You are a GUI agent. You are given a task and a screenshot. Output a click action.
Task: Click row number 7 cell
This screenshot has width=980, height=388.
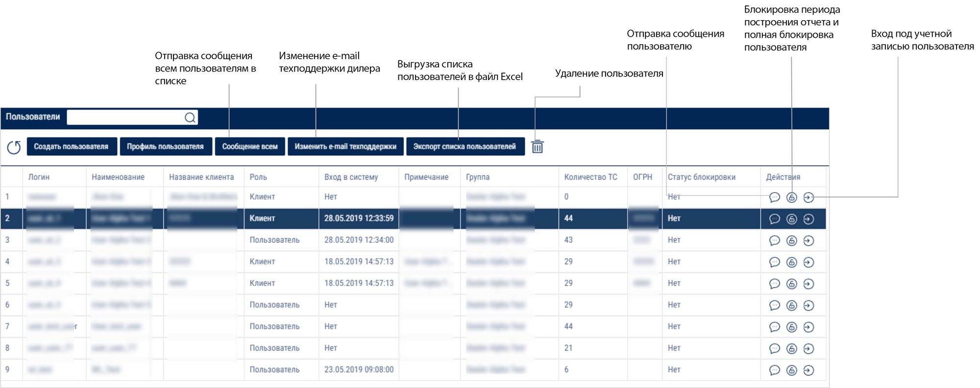coord(7,326)
